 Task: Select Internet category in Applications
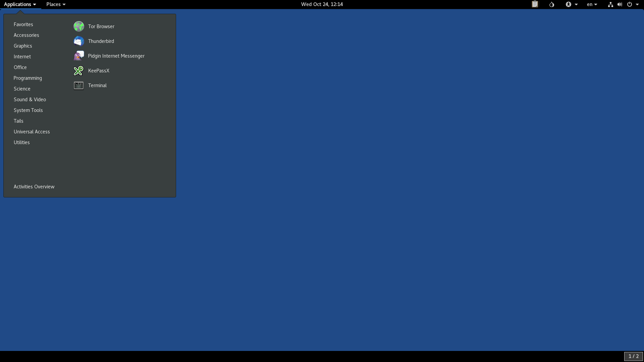click(x=22, y=56)
